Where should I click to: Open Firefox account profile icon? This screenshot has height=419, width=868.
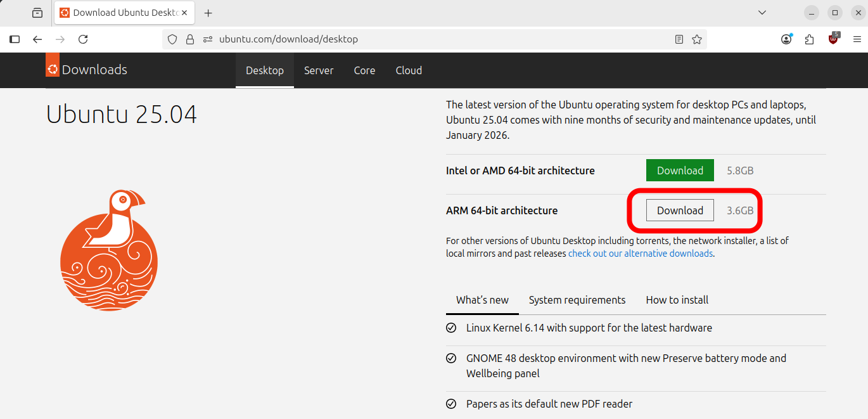[x=786, y=39]
